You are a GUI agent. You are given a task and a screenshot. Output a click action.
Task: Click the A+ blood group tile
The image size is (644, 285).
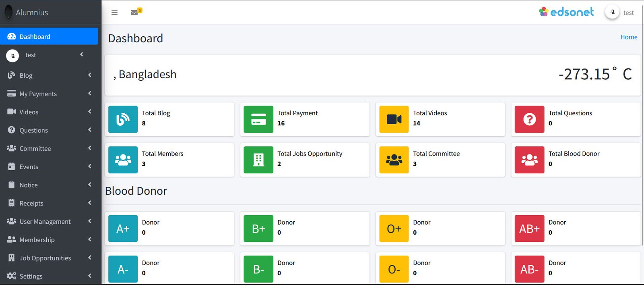pyautogui.click(x=123, y=229)
